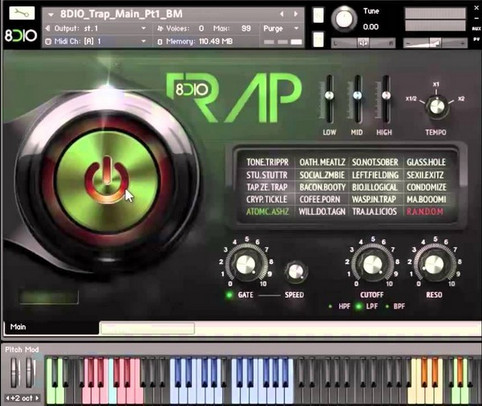
Task: Click the MIDI channel plug icon
Action: (x=48, y=42)
